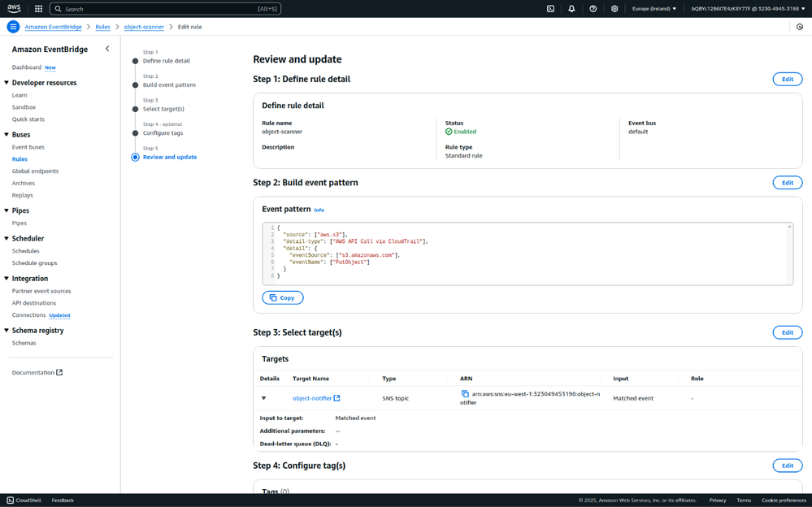This screenshot has width=812, height=507.
Task: Toggle the side navigation hamburger menu
Action: tap(14, 27)
